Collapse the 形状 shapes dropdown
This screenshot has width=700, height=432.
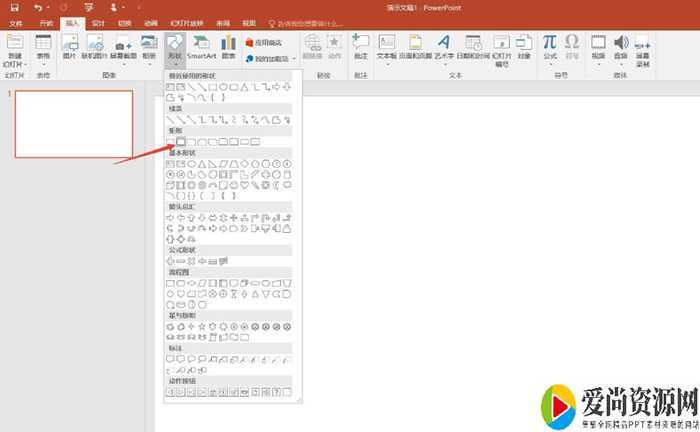(x=174, y=51)
